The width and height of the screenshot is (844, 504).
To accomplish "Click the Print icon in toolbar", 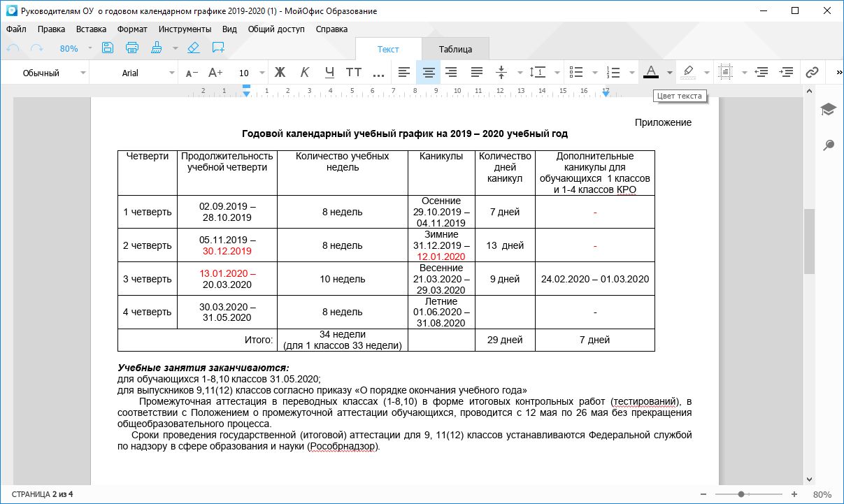I will (x=132, y=48).
